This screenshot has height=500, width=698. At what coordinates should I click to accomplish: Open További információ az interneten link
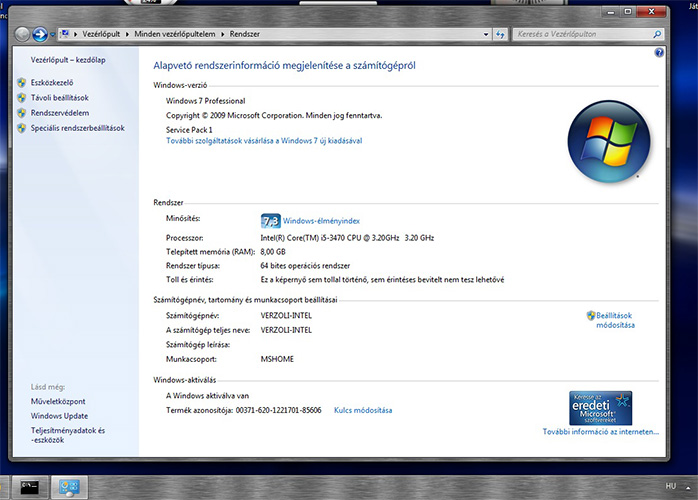(601, 431)
